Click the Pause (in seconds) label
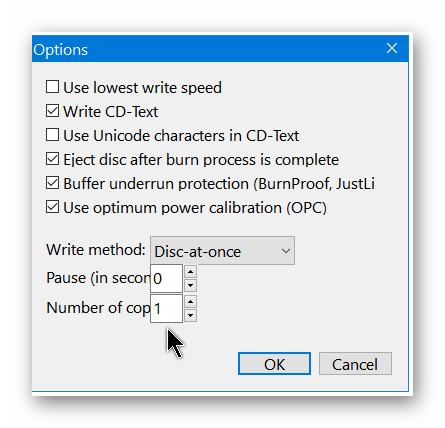The height and width of the screenshot is (428, 445). [x=98, y=278]
